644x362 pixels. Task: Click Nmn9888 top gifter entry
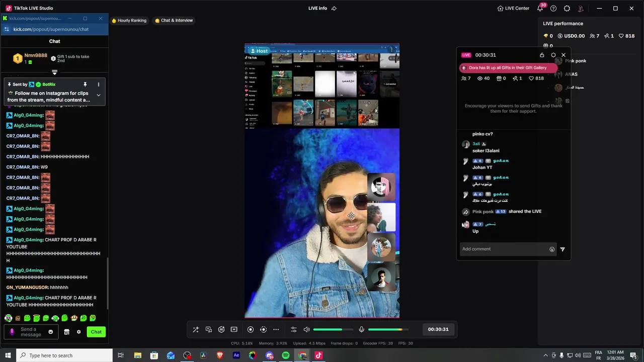(30, 58)
